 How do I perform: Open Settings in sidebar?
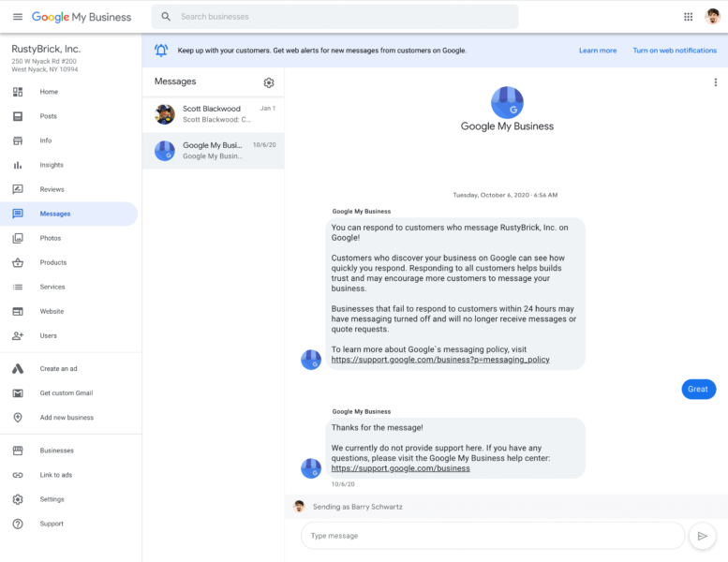(52, 499)
